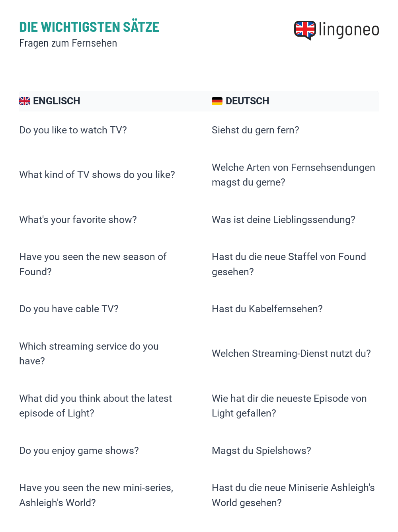Click Hast du Kabelfernsehen?
This screenshot has width=398, height=532.
267,309
